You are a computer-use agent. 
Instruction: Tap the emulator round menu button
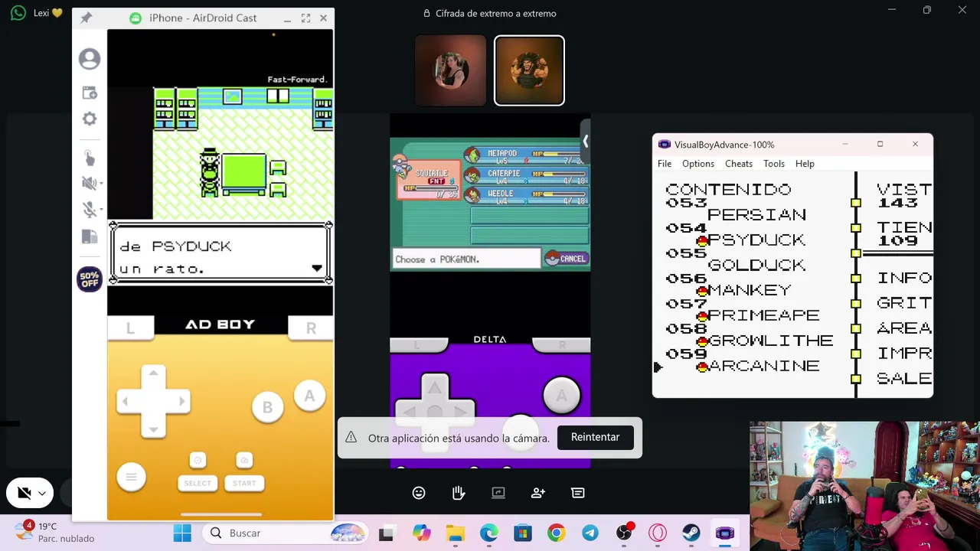point(131,478)
